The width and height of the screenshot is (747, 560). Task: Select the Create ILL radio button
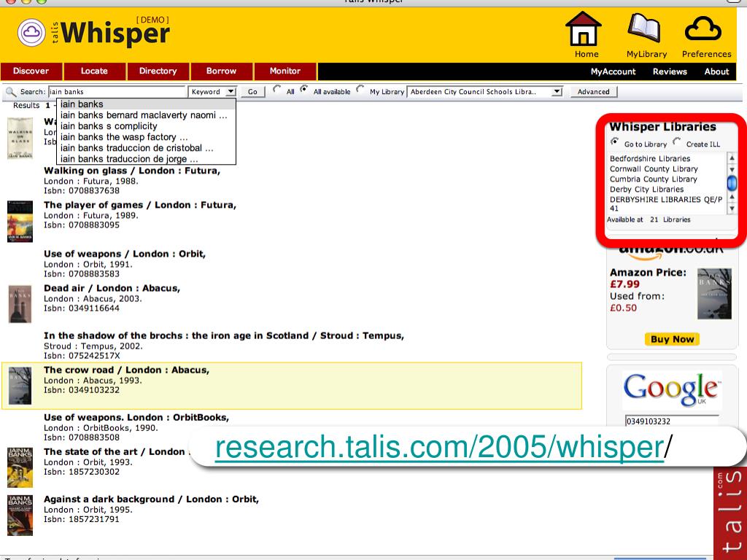676,141
